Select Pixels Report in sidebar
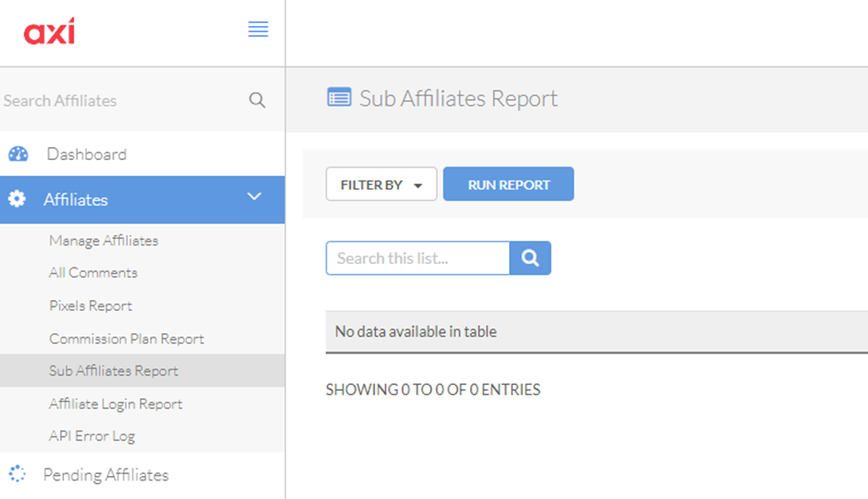Image resolution: width=868 pixels, height=499 pixels. point(91,306)
